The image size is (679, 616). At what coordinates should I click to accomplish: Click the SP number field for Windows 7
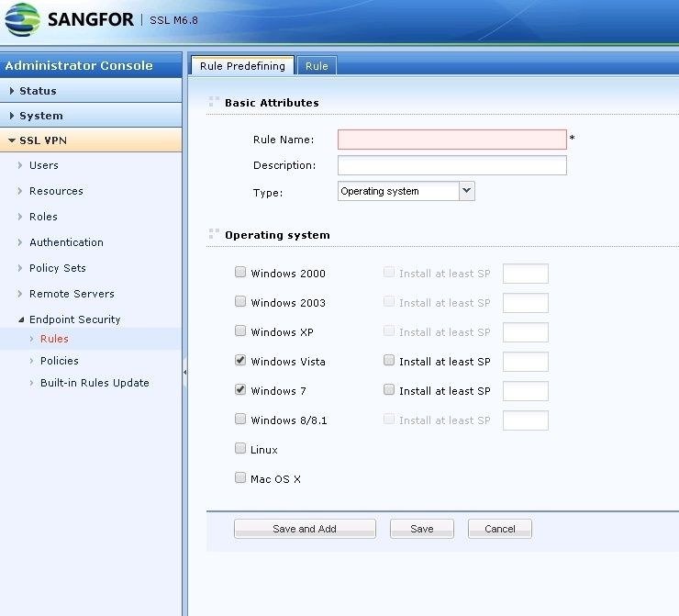[526, 391]
